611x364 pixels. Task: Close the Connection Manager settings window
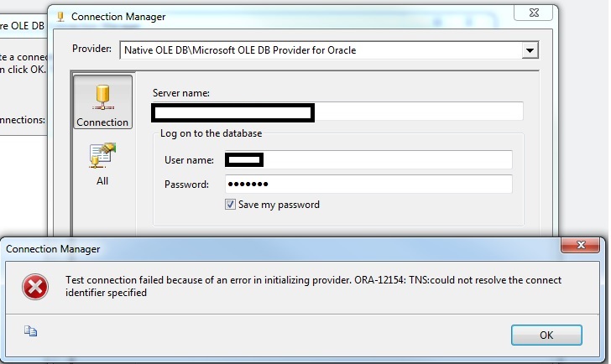coord(534,13)
